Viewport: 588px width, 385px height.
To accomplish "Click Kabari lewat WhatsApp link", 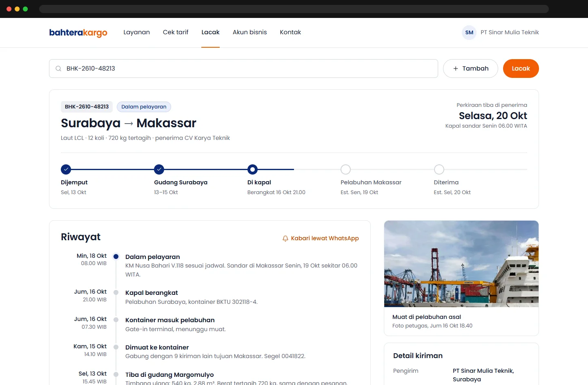I will coord(321,239).
